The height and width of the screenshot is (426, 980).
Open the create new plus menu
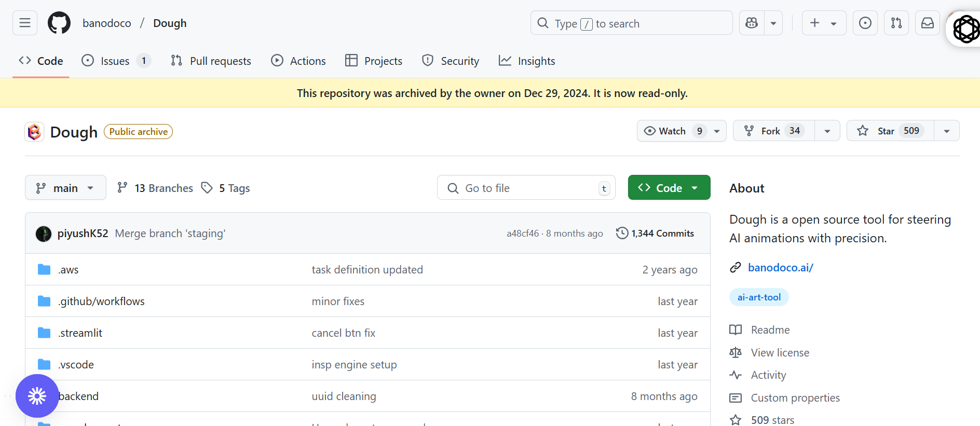click(824, 23)
